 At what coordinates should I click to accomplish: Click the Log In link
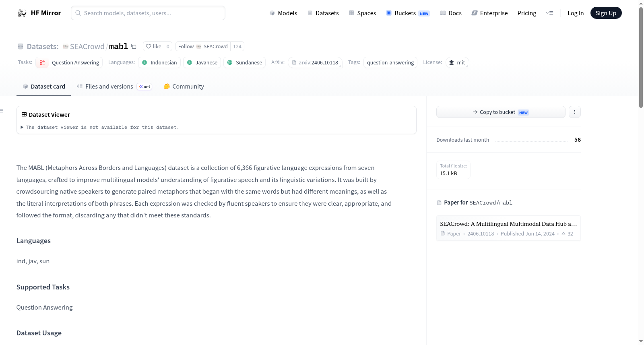point(576,13)
